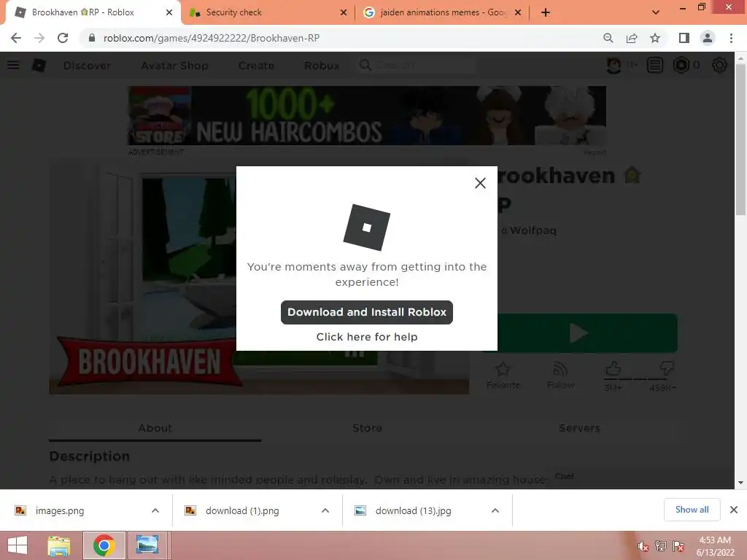The image size is (747, 560).
Task: Click the 1000+ New Haircombos advertisement
Action: pos(367,116)
